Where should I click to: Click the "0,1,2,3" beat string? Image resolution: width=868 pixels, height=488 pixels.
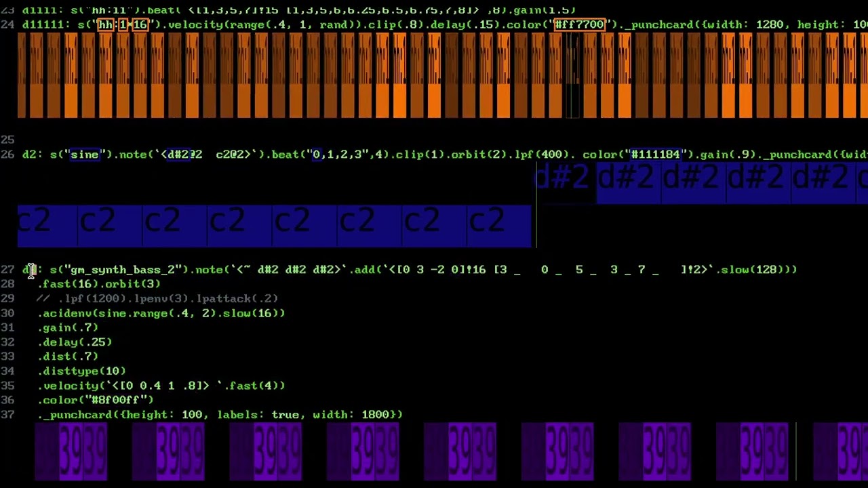point(336,155)
